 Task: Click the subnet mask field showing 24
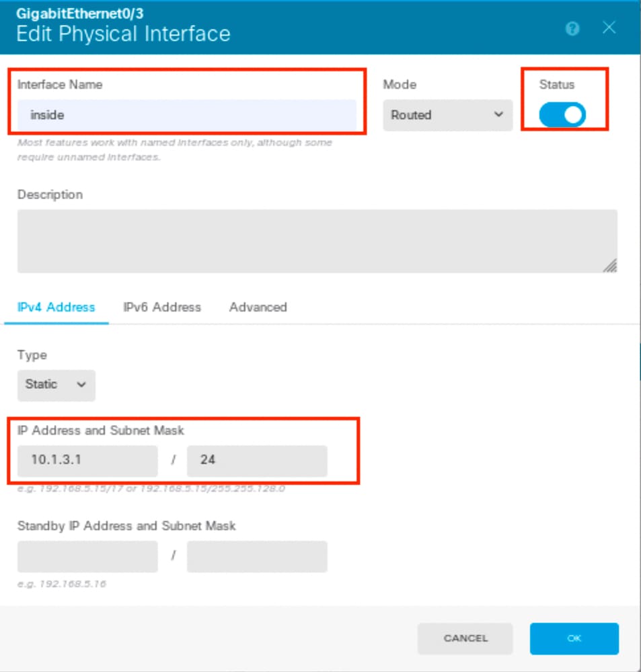(257, 460)
